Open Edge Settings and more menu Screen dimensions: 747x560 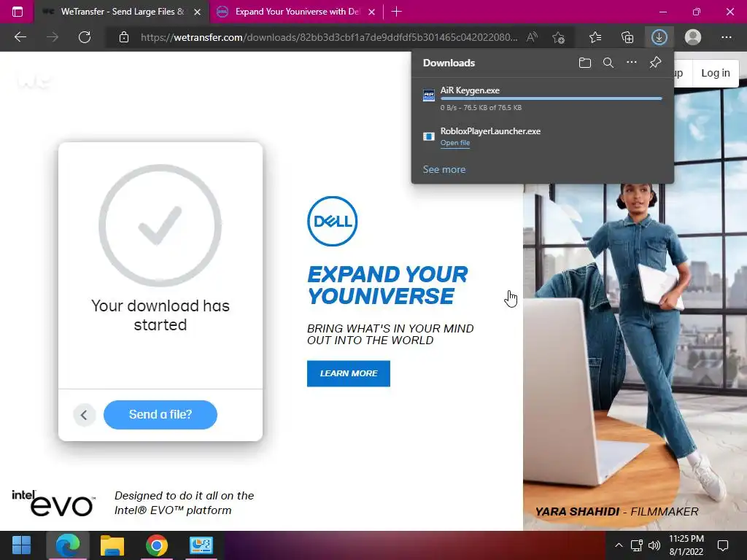coord(726,37)
